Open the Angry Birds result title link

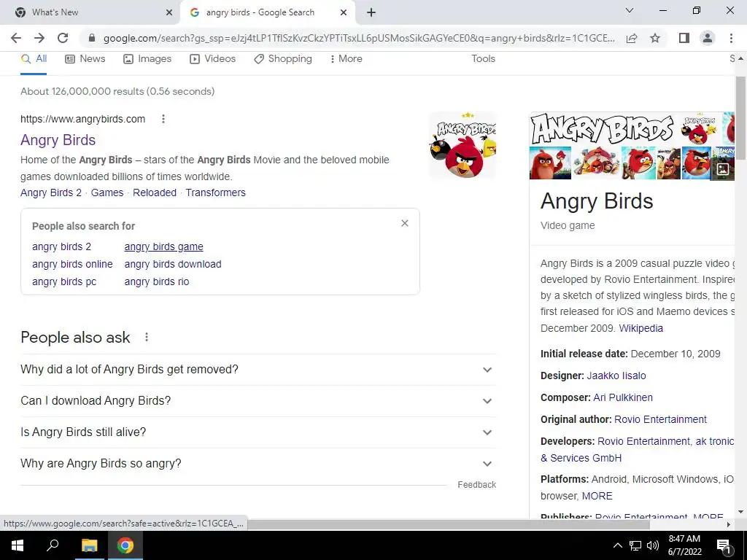click(58, 140)
